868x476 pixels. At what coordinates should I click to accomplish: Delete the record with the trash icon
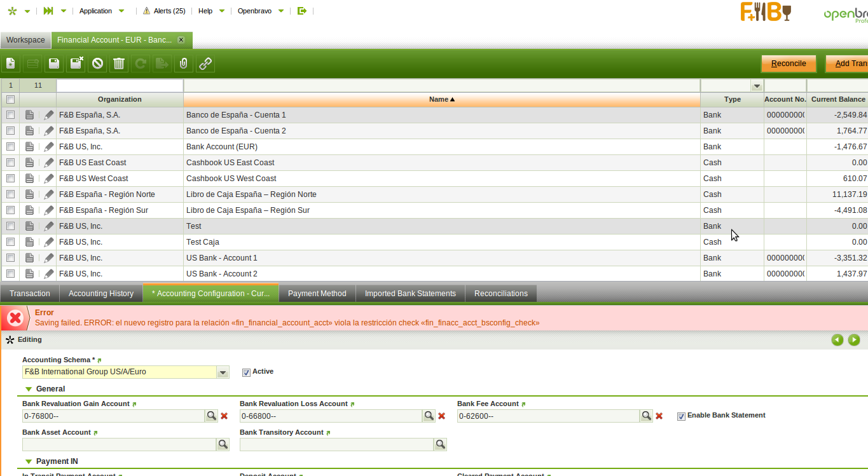pyautogui.click(x=119, y=64)
